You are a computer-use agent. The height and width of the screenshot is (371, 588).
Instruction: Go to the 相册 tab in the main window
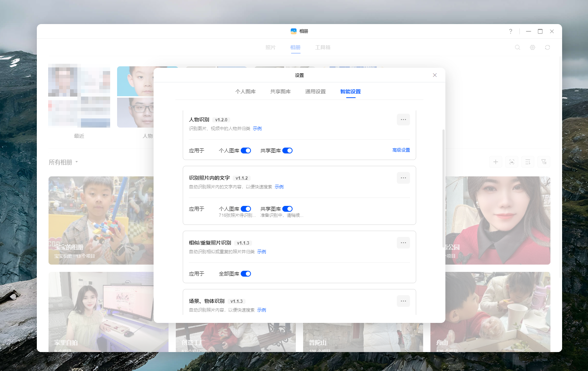pyautogui.click(x=295, y=47)
